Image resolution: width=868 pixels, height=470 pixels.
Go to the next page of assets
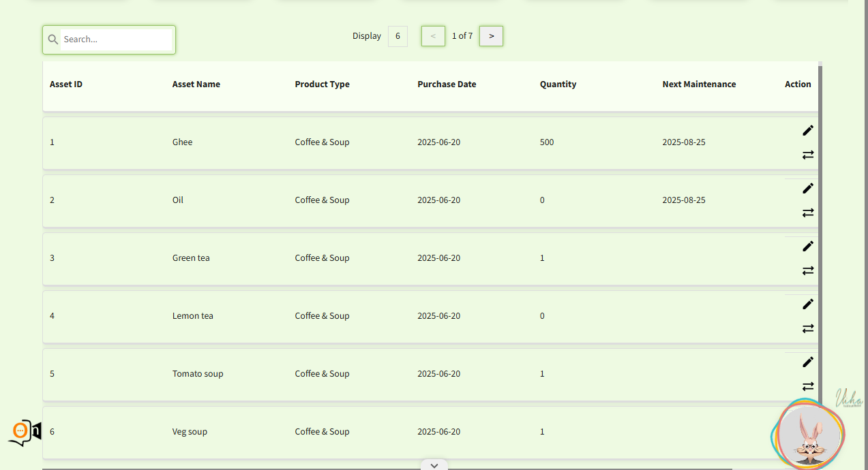click(491, 36)
